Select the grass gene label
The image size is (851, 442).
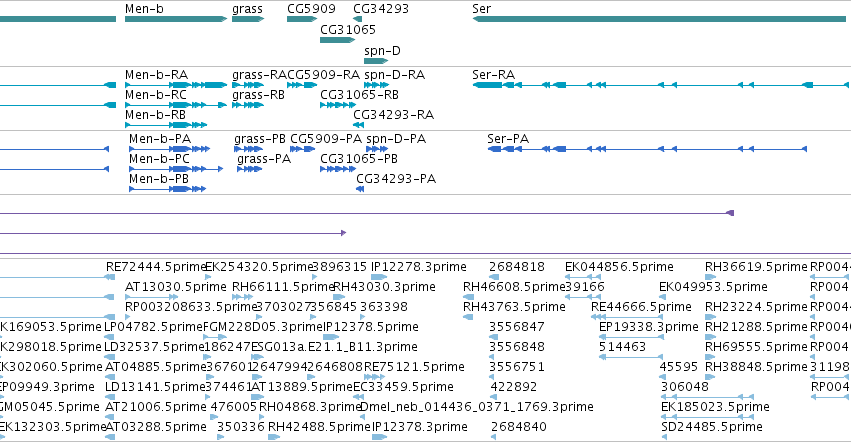(247, 9)
